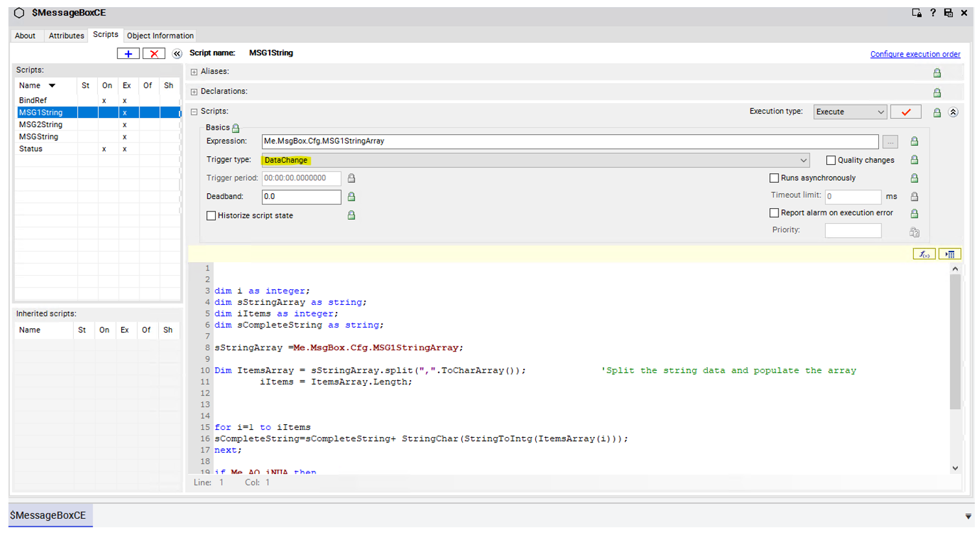Image resolution: width=980 pixels, height=537 pixels.
Task: Collapse the Scripts section minus box
Action: pos(194,112)
